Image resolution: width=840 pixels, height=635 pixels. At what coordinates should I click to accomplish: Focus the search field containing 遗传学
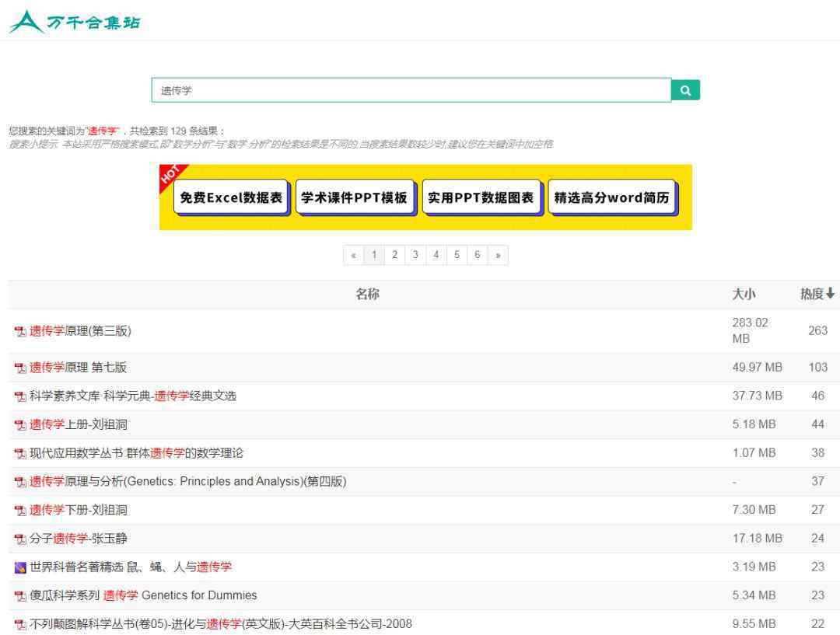coord(411,90)
